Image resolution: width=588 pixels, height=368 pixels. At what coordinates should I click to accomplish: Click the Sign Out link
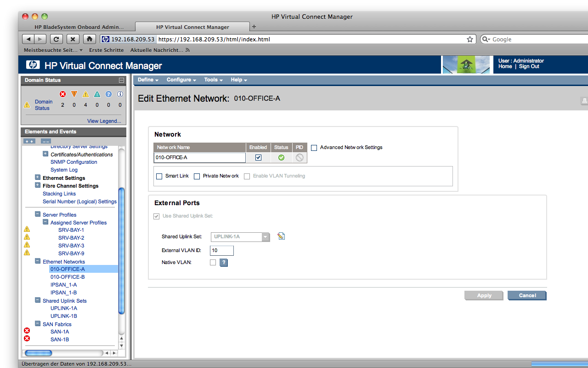pos(529,67)
